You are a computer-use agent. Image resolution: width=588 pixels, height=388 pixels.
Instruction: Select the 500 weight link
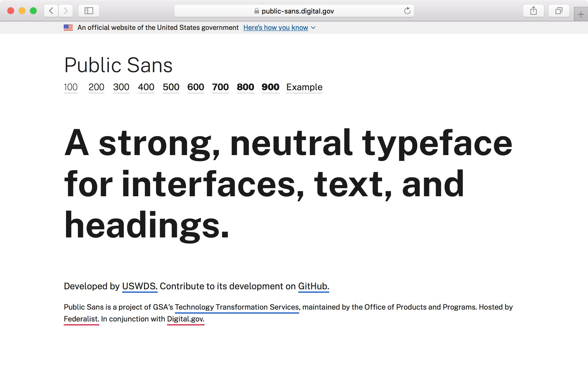[x=171, y=87]
